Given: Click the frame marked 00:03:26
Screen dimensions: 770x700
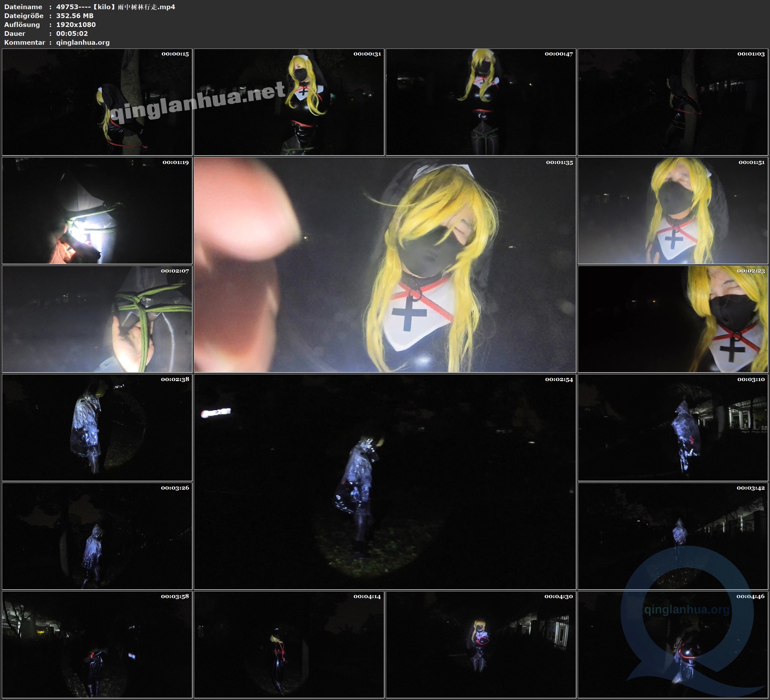Looking at the screenshot, I should pos(97,536).
